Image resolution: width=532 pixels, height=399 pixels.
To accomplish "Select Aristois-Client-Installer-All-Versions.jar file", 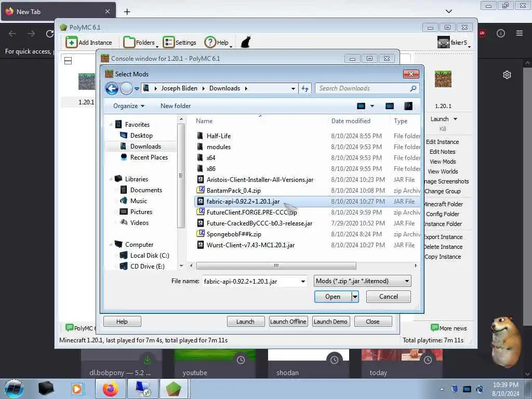I will coord(260,179).
